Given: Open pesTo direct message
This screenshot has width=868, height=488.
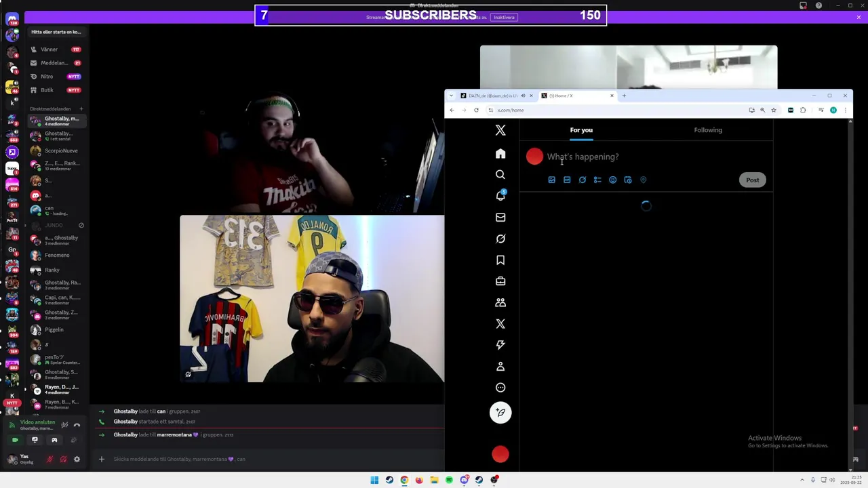Looking at the screenshot, I should [56, 360].
